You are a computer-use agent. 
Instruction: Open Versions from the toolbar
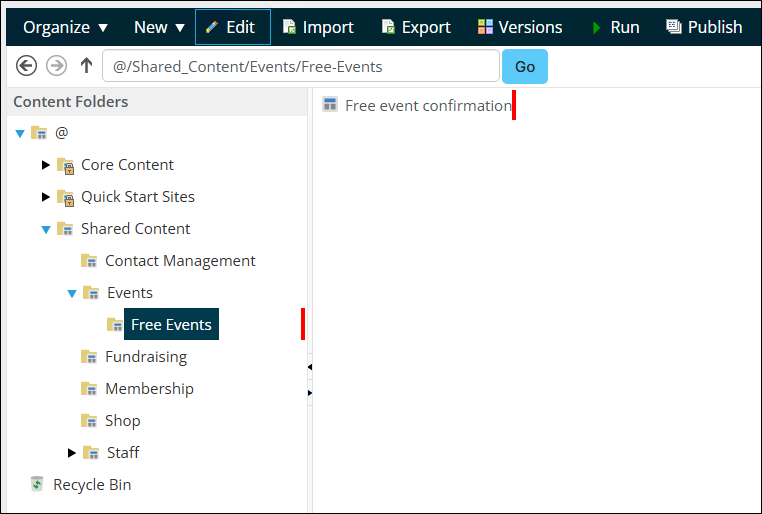tap(520, 27)
